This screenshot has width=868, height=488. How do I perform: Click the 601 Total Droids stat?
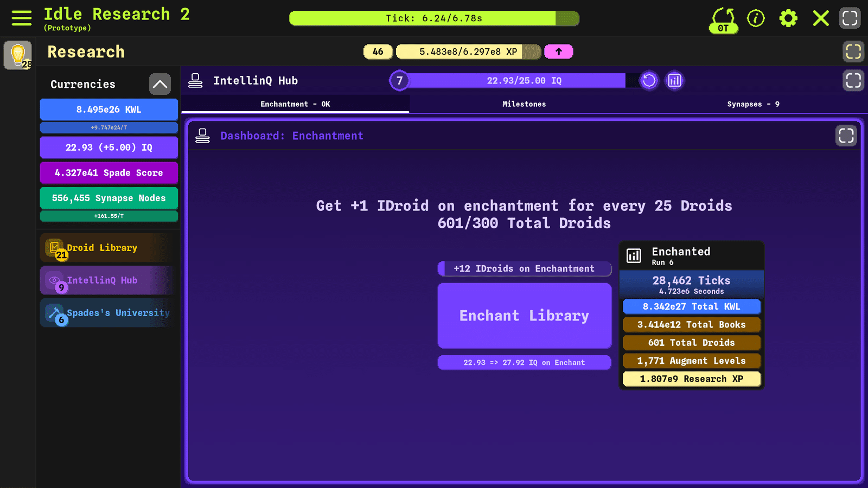pos(692,343)
